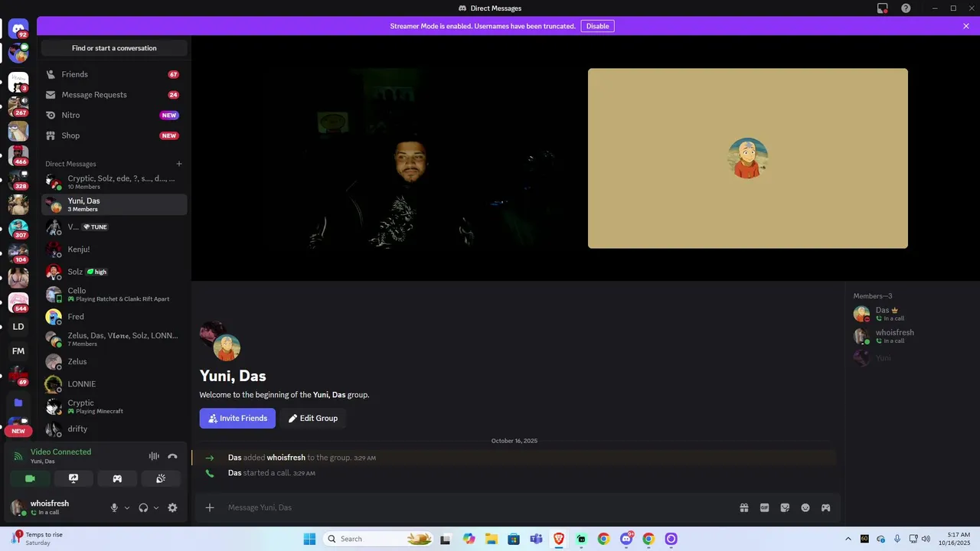Image resolution: width=980 pixels, height=551 pixels.
Task: Open the 10 Members group DM starting with Cryptic
Action: click(x=114, y=182)
